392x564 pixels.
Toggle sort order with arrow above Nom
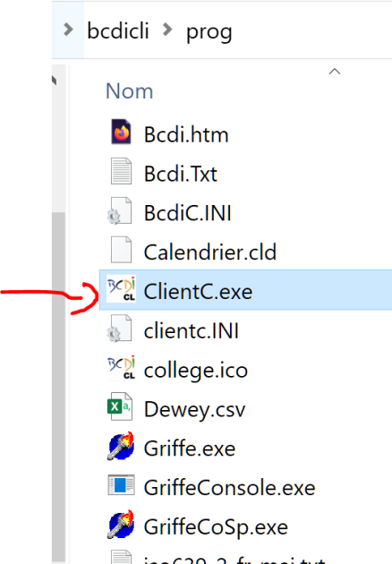pyautogui.click(x=335, y=72)
